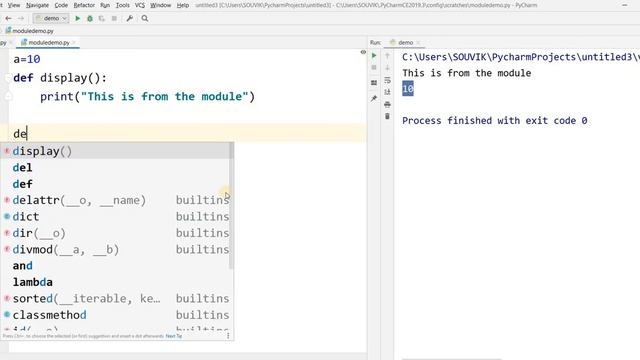Image resolution: width=640 pixels, height=360 pixels.
Task: Click the Stop square icon in toolbar
Action: 114,18
